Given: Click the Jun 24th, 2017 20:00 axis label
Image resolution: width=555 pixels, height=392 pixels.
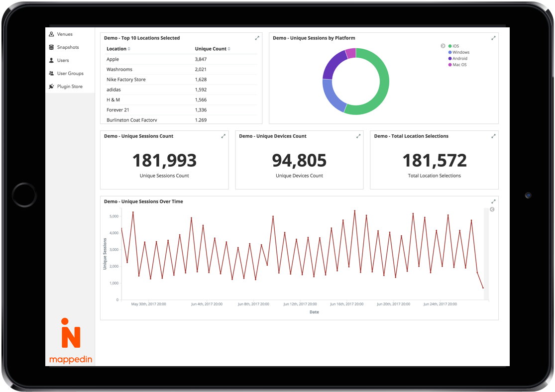Looking at the screenshot, I should pos(441,304).
